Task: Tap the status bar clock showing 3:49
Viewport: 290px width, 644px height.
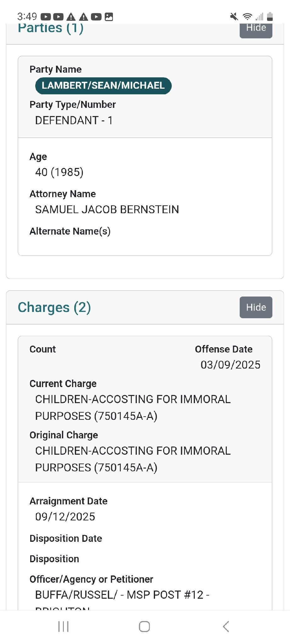Action: point(27,16)
